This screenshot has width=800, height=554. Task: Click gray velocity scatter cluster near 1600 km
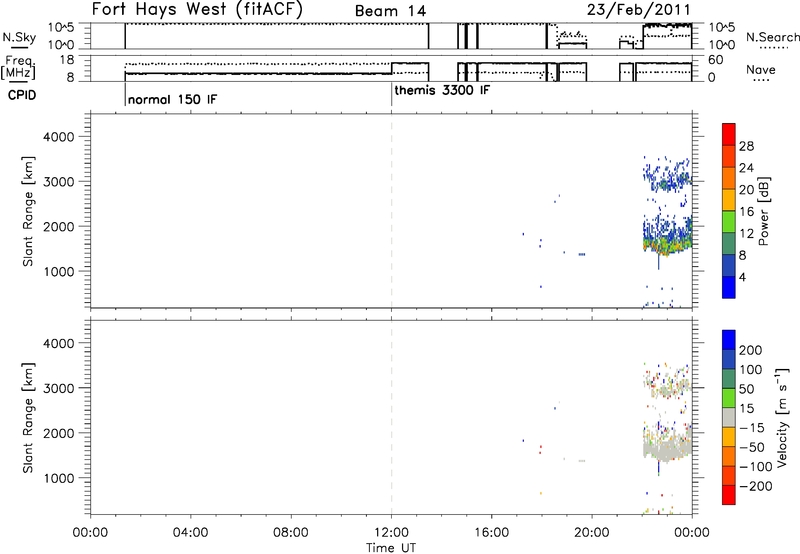[x=666, y=449]
